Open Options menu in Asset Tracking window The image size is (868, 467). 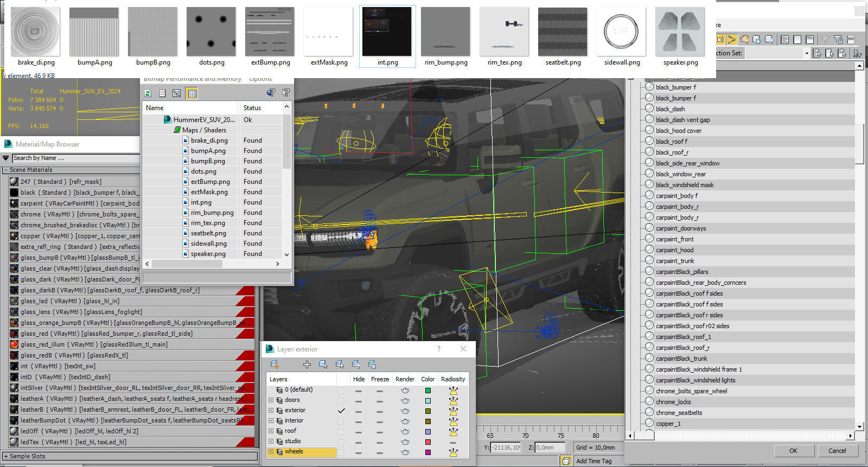260,79
